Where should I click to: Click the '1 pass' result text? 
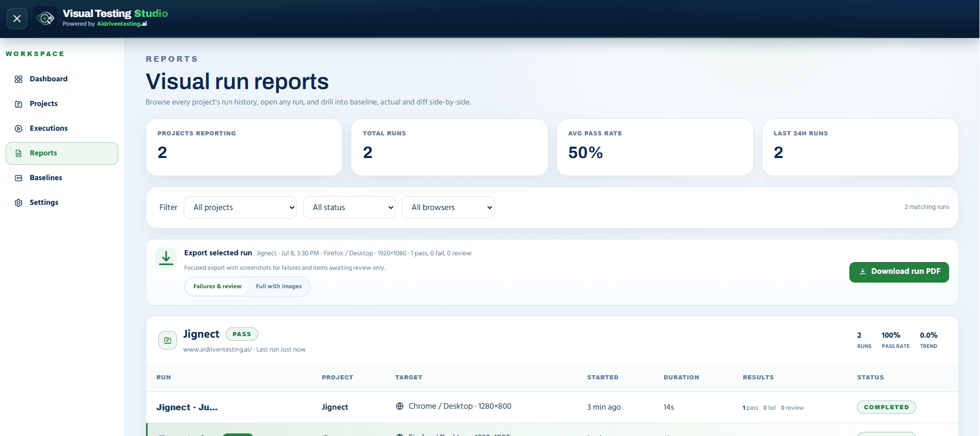pos(750,408)
